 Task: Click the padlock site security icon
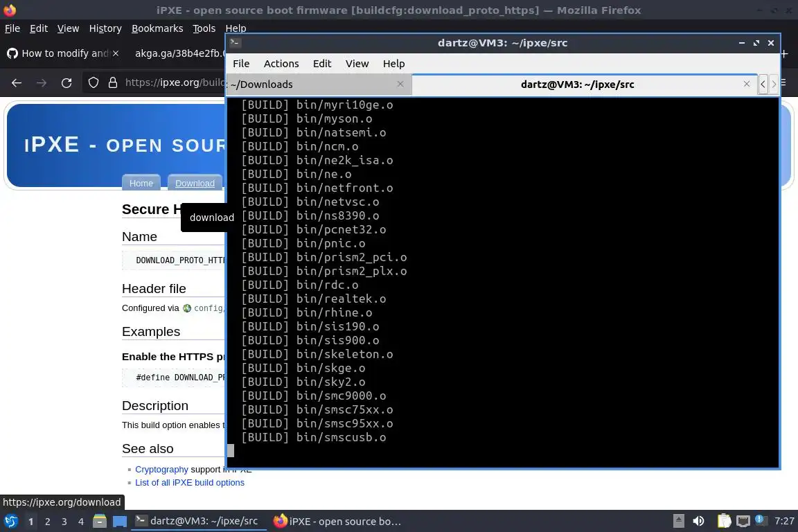(x=113, y=82)
